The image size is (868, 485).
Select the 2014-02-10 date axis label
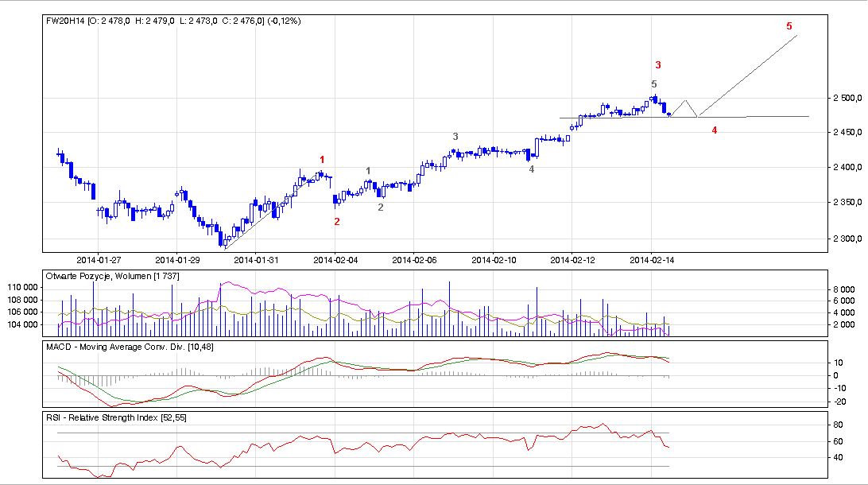(494, 260)
